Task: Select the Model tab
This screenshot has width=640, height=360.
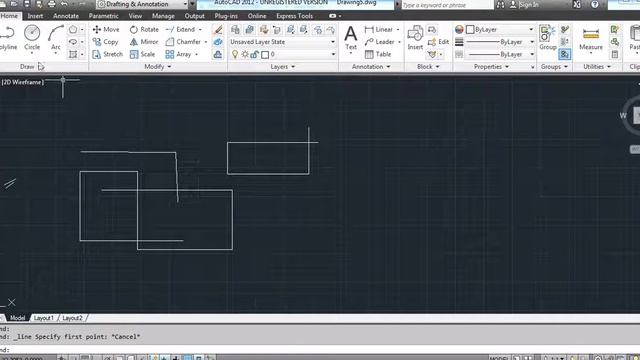Action: (x=17, y=318)
